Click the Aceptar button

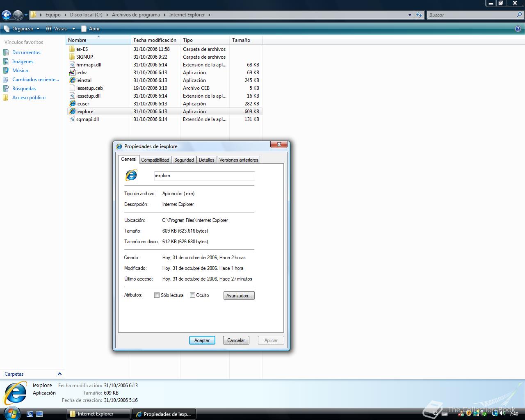[x=202, y=340]
